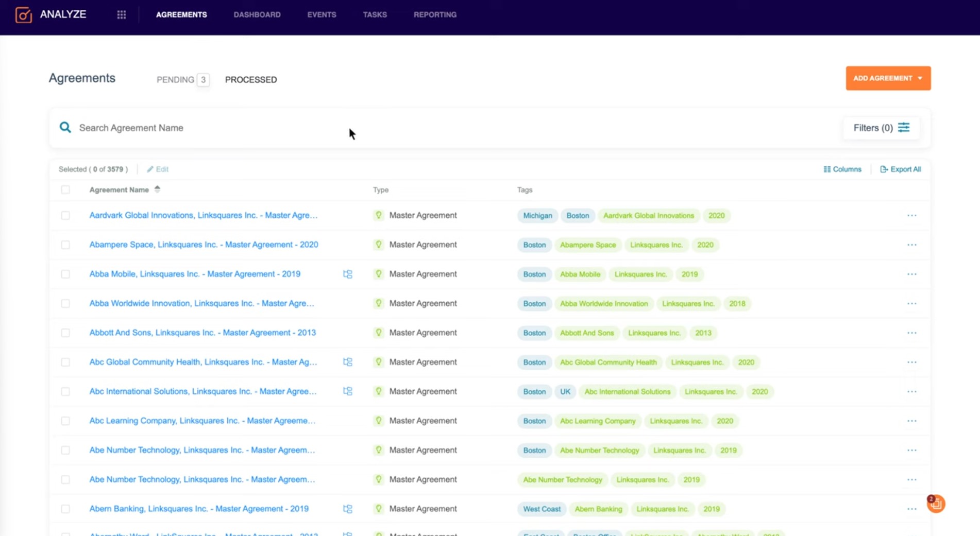Open the Dashboard nav tab
The width and height of the screenshot is (980, 536).
point(257,15)
